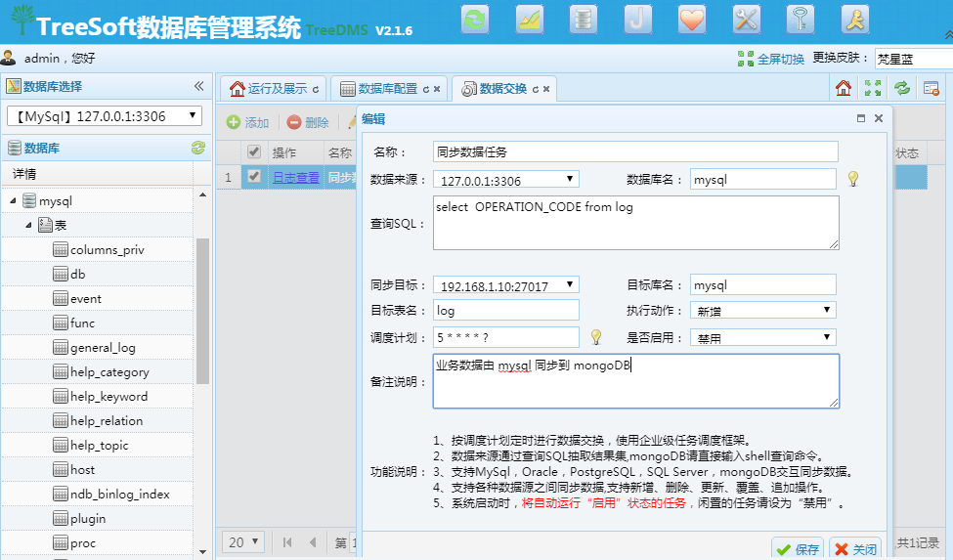
Task: Open the MySql 127.0.0.1:3306 connection dropdown
Action: click(x=105, y=116)
